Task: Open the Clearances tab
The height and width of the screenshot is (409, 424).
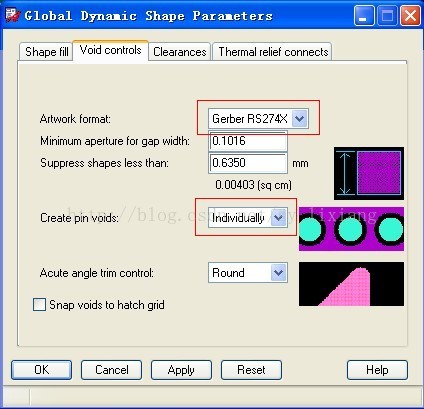Action: tap(180, 52)
